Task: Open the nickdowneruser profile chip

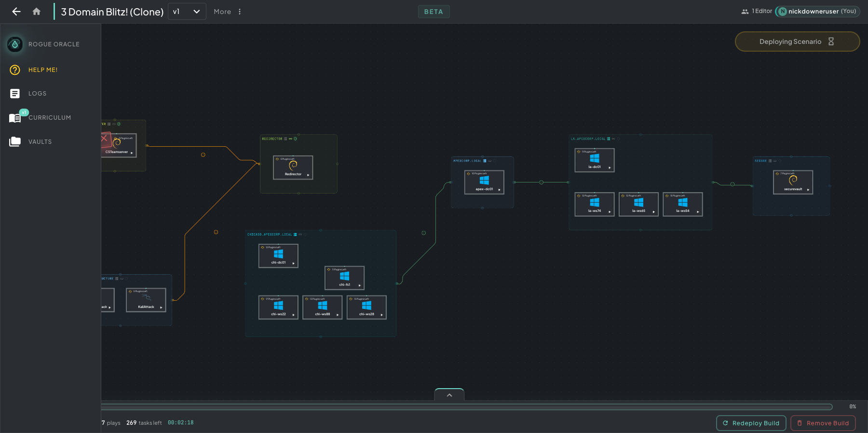Action: 817,11
